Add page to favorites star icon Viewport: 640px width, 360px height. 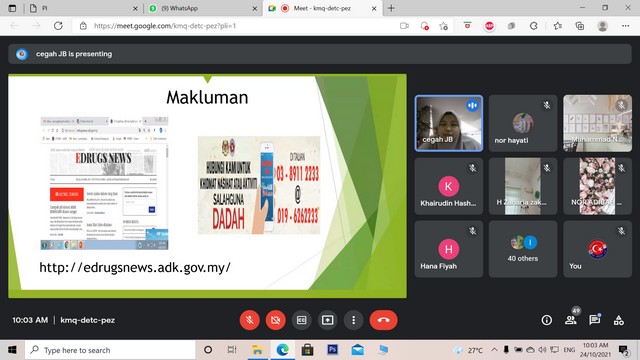444,26
